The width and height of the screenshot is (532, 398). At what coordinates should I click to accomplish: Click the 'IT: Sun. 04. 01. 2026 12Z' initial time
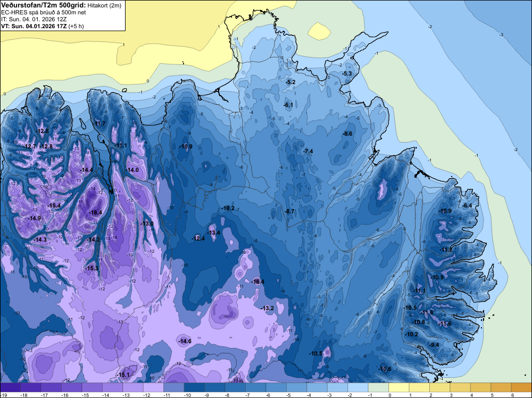click(34, 19)
